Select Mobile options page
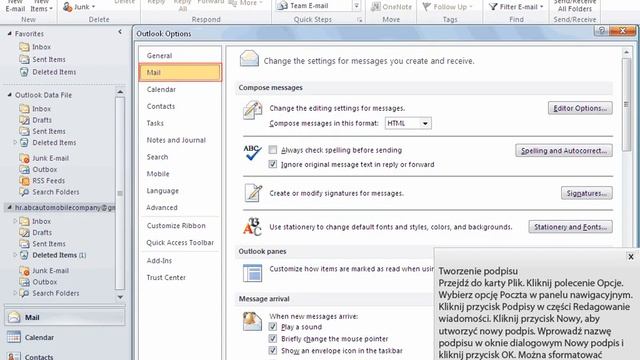Image resolution: width=640 pixels, height=360 pixels. point(180,173)
